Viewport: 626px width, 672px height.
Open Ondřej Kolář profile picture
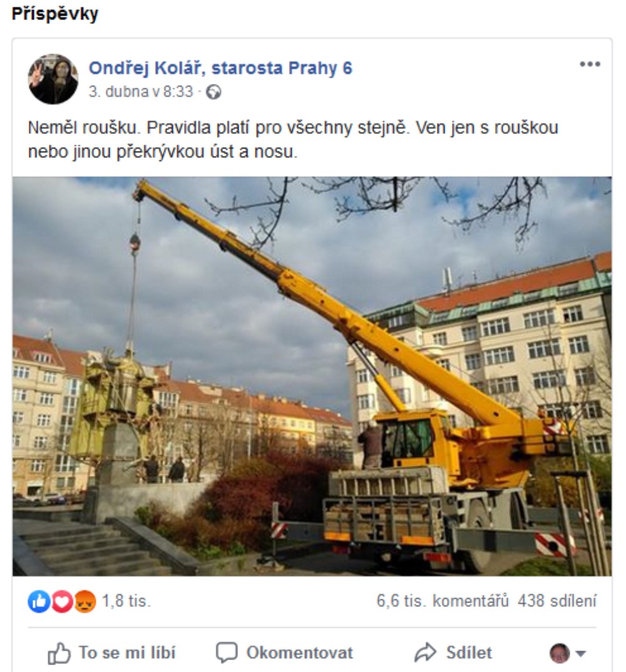point(53,80)
